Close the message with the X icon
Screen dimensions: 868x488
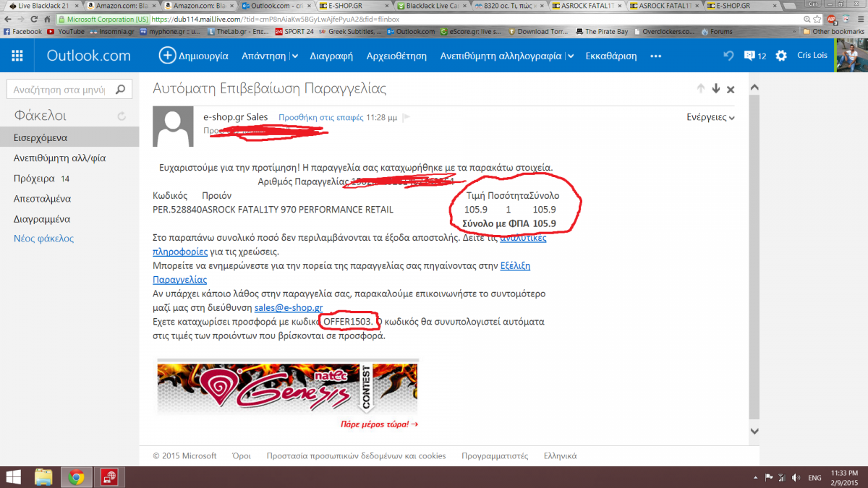731,90
